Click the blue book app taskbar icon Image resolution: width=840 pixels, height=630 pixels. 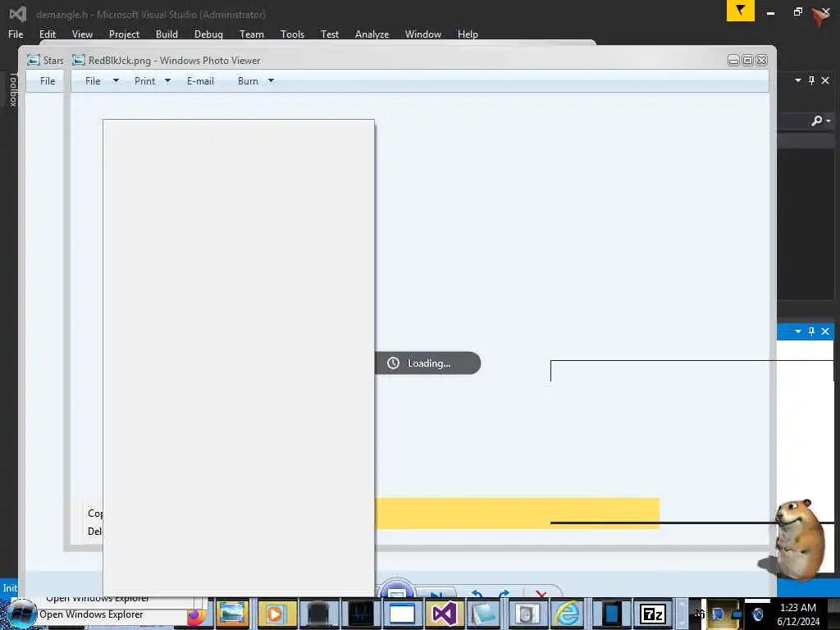pos(610,614)
